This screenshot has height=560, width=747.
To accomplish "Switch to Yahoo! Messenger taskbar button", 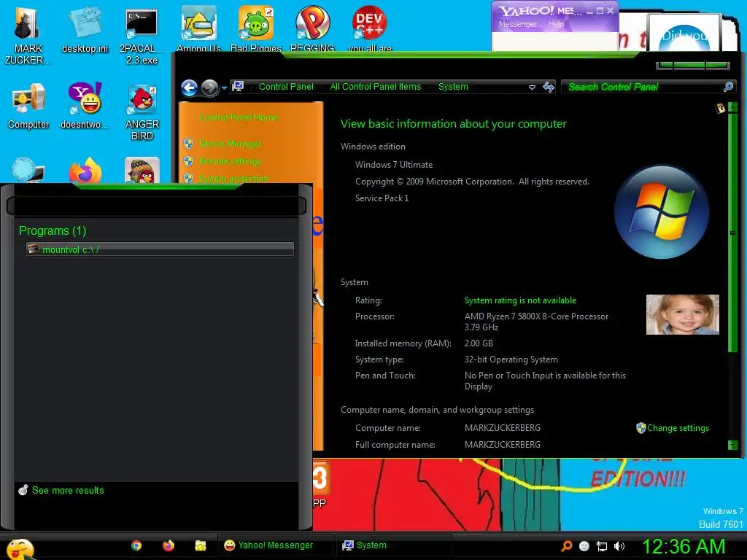I will coord(275,545).
